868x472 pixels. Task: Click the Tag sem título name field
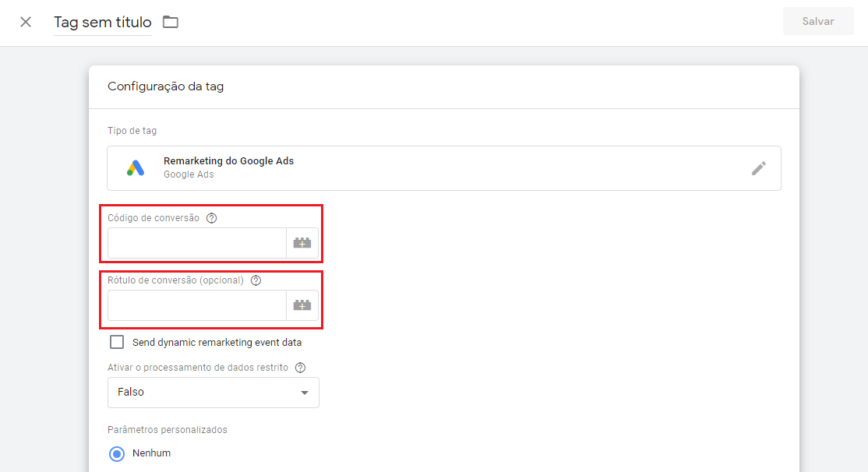click(x=102, y=22)
